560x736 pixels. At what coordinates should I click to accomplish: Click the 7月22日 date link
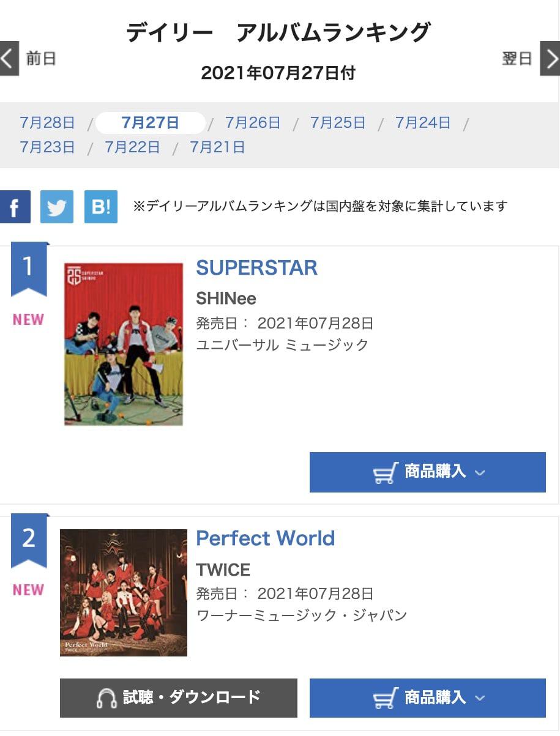coord(132,147)
